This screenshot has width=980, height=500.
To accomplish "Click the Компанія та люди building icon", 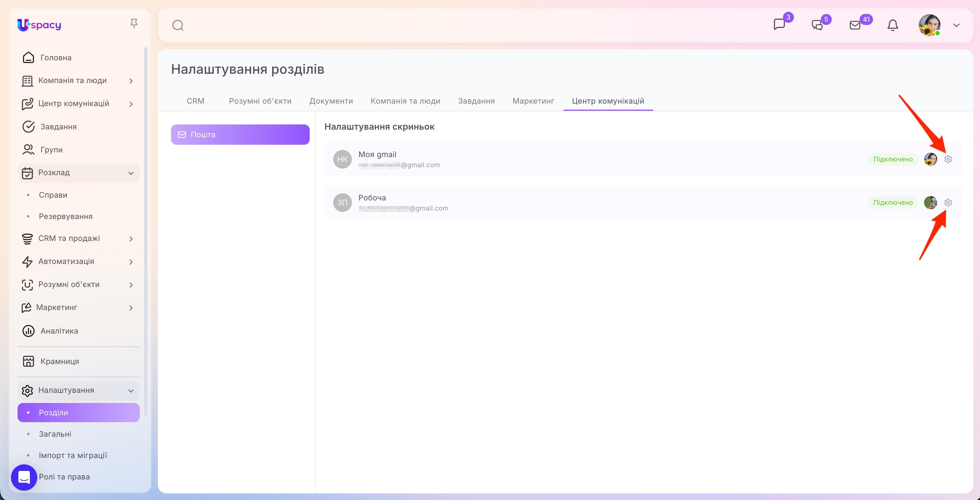I will click(27, 81).
